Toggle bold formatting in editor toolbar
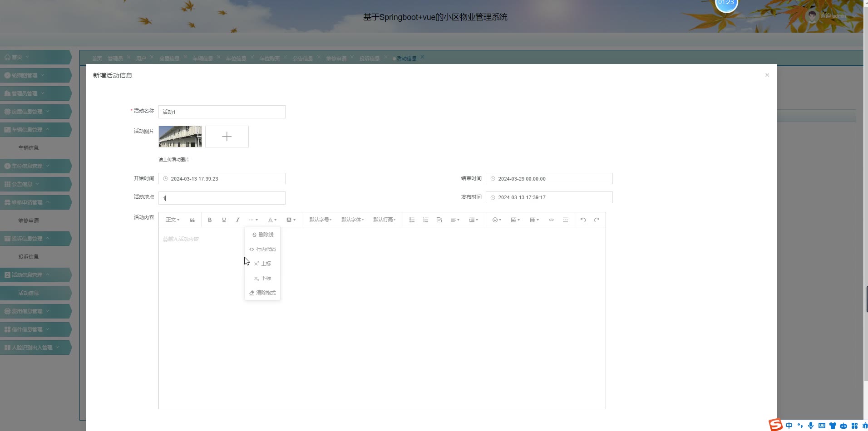This screenshot has width=868, height=431. [210, 220]
